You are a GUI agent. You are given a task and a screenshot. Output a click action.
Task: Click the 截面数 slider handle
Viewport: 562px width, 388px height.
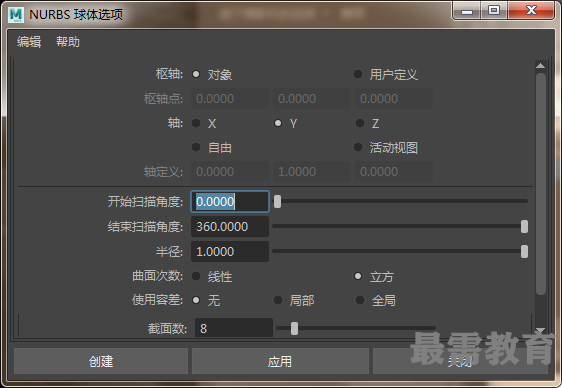click(x=294, y=328)
